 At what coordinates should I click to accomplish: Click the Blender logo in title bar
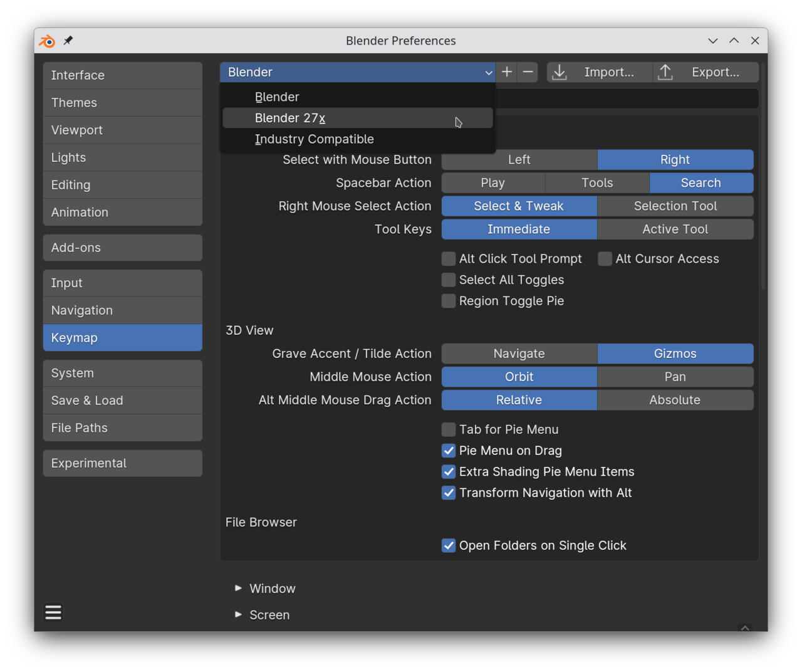click(x=47, y=41)
